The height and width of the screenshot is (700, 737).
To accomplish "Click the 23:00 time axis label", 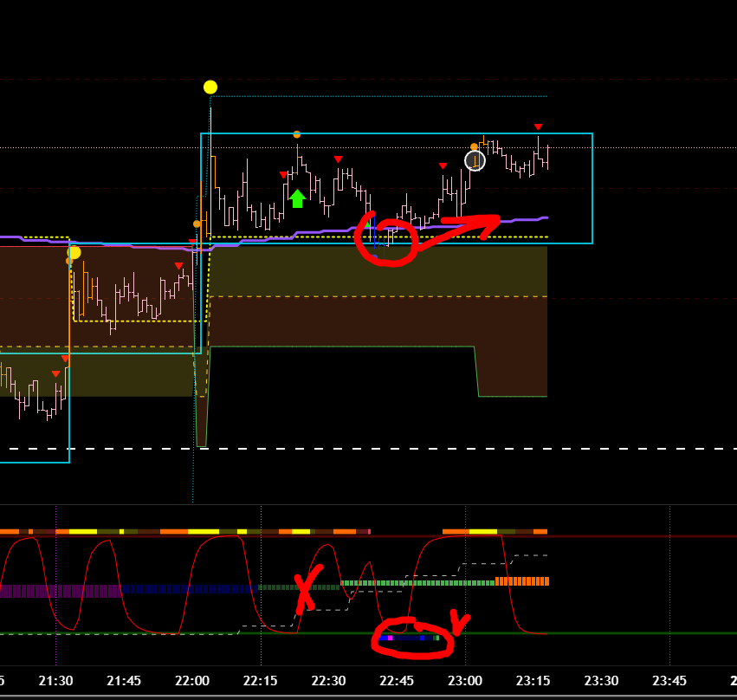I will [x=465, y=681].
